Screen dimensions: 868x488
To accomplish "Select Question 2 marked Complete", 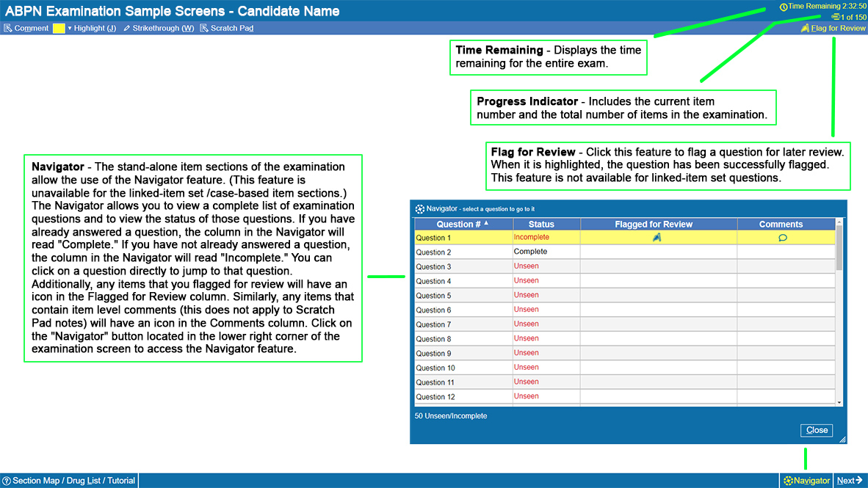I will (434, 252).
